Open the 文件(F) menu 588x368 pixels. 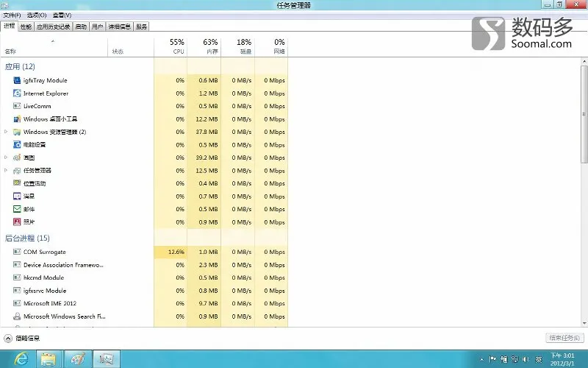click(x=12, y=15)
